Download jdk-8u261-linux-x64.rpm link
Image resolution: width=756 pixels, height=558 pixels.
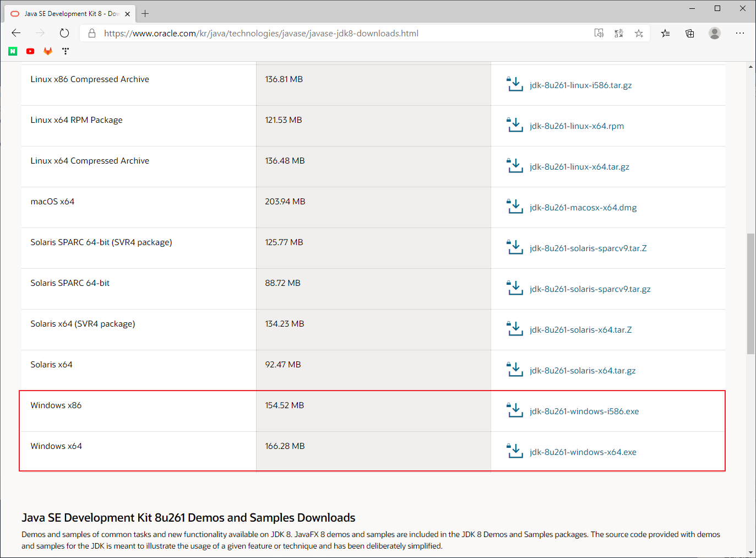[x=576, y=126]
